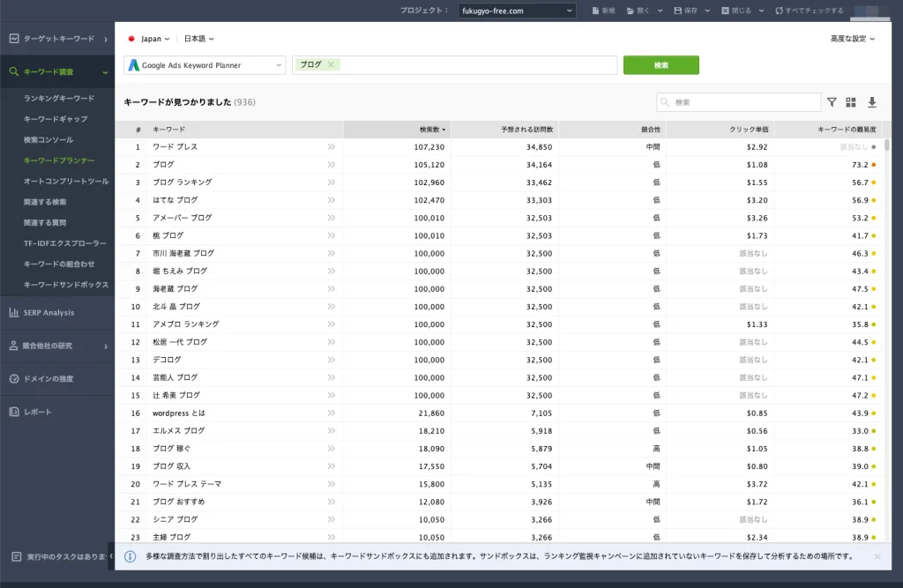Click the 開く open project button

tap(638, 11)
